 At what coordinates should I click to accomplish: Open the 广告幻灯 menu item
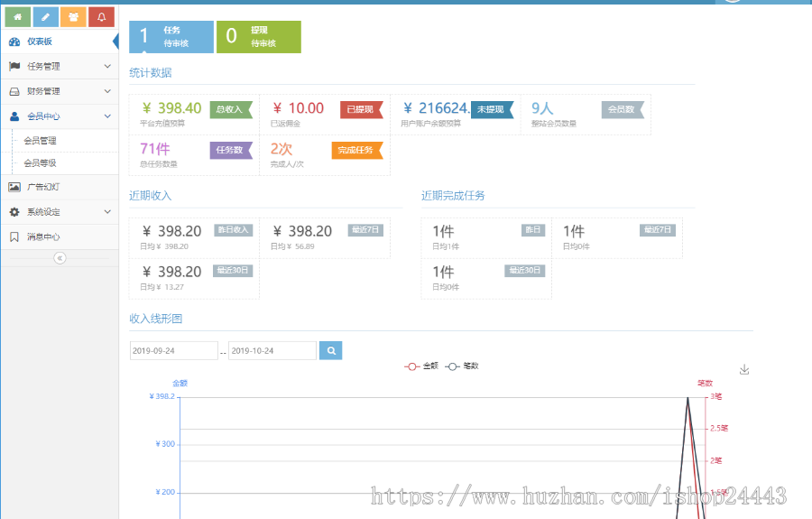pyautogui.click(x=60, y=187)
